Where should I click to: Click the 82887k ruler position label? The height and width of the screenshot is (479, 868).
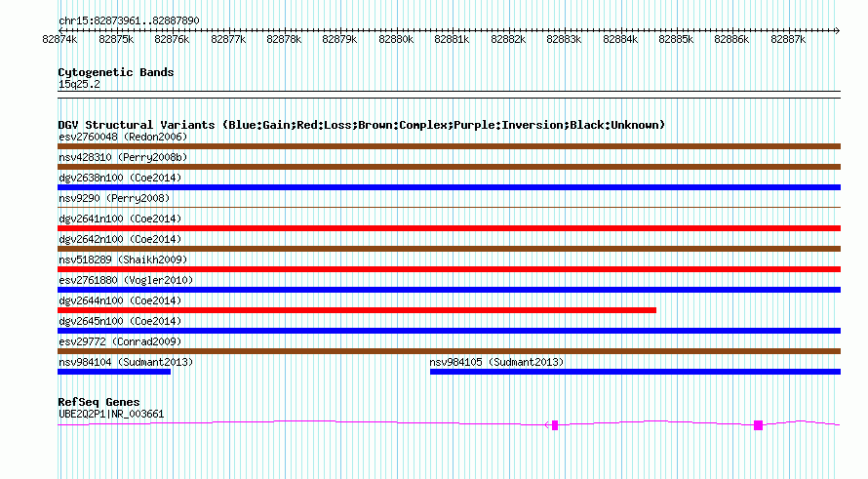788,39
